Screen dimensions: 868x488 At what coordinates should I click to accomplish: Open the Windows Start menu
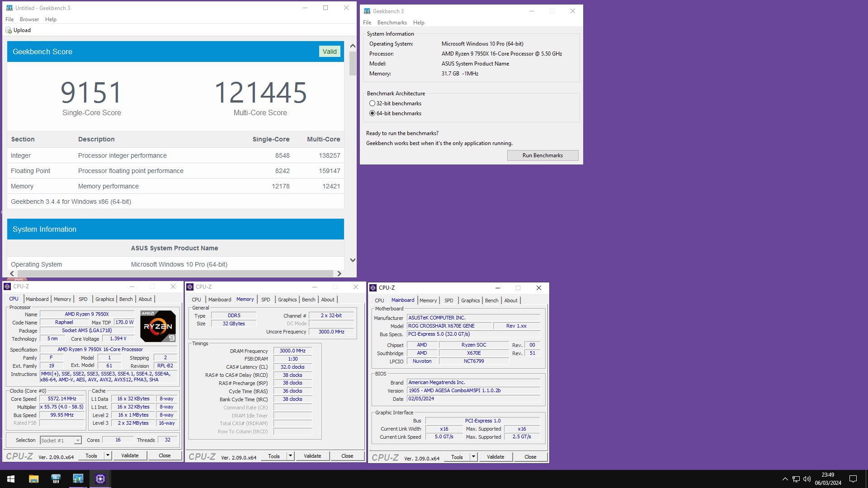11,479
